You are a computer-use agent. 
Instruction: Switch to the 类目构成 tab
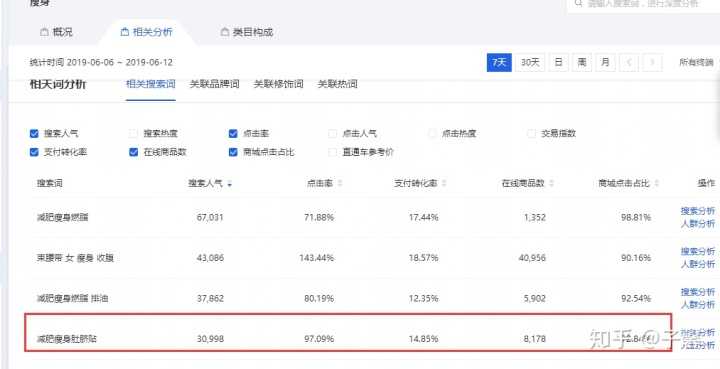[247, 32]
